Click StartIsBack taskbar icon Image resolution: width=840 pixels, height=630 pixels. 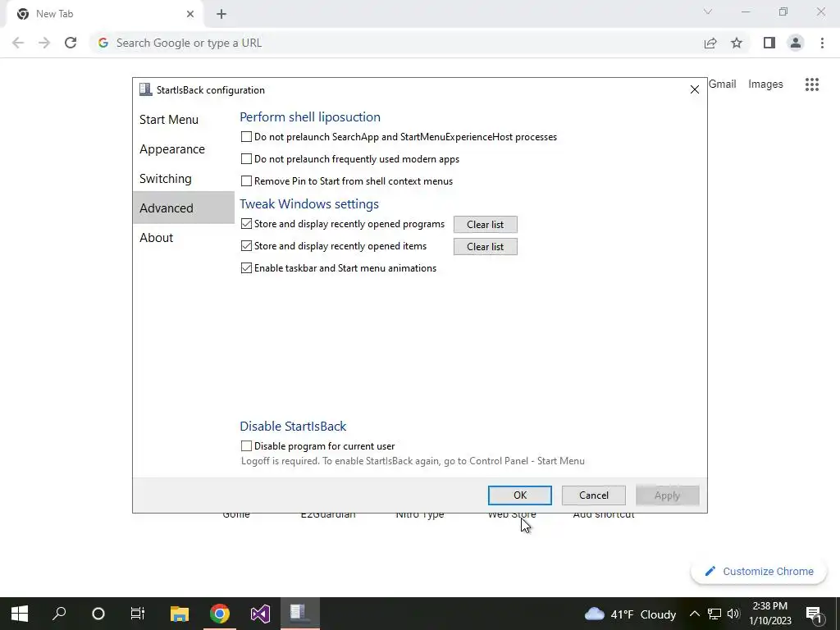[x=300, y=614]
